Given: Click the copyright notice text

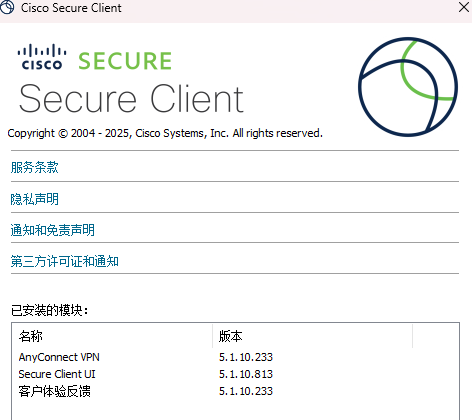Looking at the screenshot, I should tap(165, 133).
